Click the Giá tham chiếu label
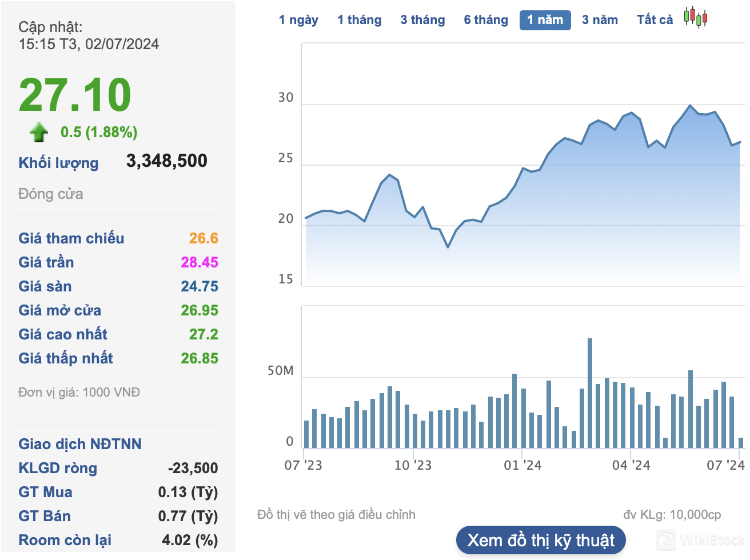This screenshot has height=560, width=750. click(x=71, y=238)
